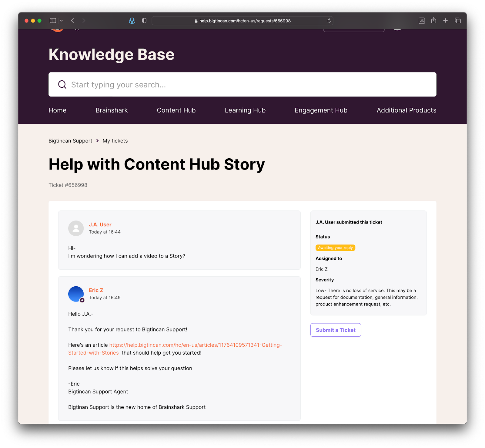Click 'Bigtincan Support Agent' signature text
The width and height of the screenshot is (485, 448).
[x=98, y=392]
